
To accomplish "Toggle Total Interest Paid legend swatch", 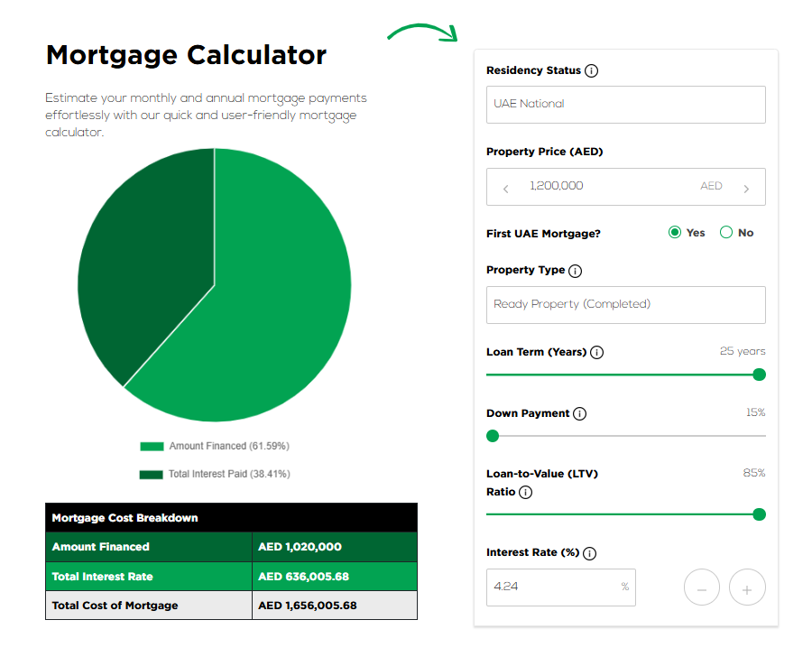I will (152, 475).
